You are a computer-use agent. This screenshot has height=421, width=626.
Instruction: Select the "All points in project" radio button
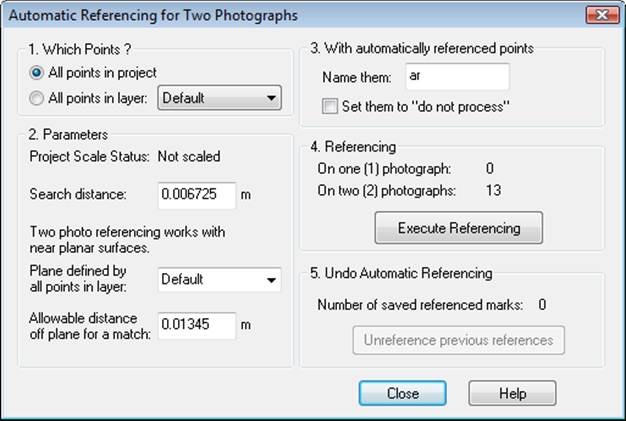(37, 72)
